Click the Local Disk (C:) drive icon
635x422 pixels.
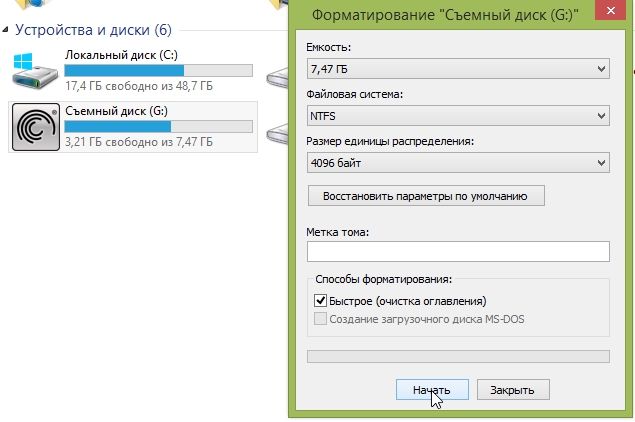(36, 71)
